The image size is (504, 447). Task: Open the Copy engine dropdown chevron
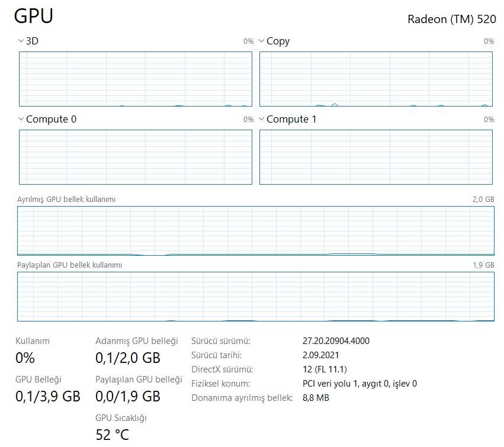(261, 41)
